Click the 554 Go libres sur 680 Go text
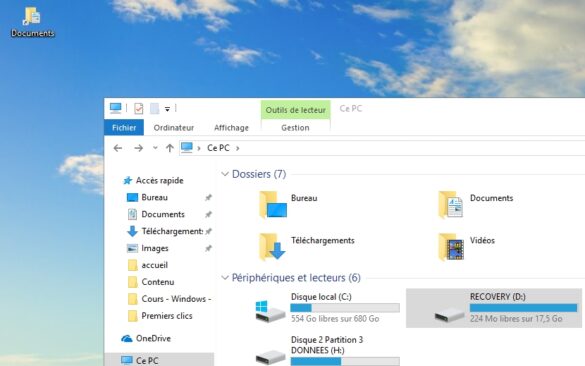Screen dimensions: 585x366 (x=335, y=319)
